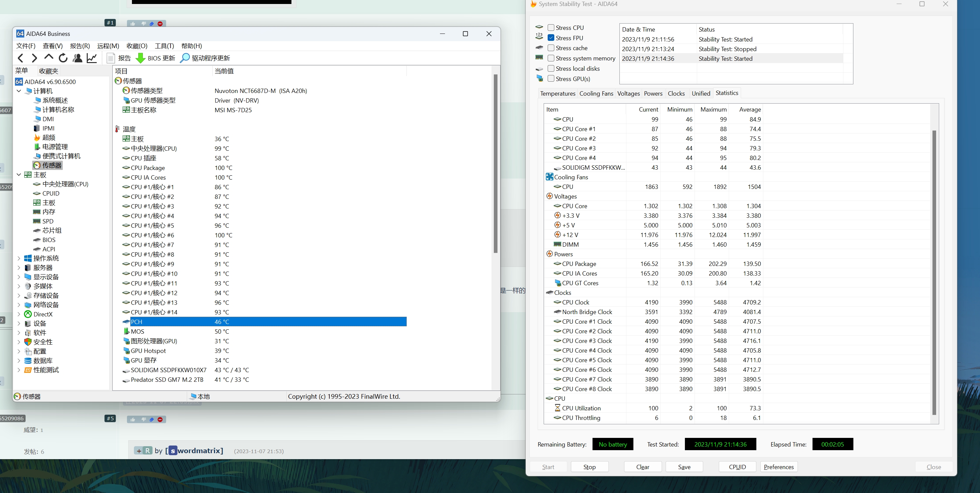The height and width of the screenshot is (493, 980).
Task: Click the sensor list vertical scrollbar
Action: 495,163
